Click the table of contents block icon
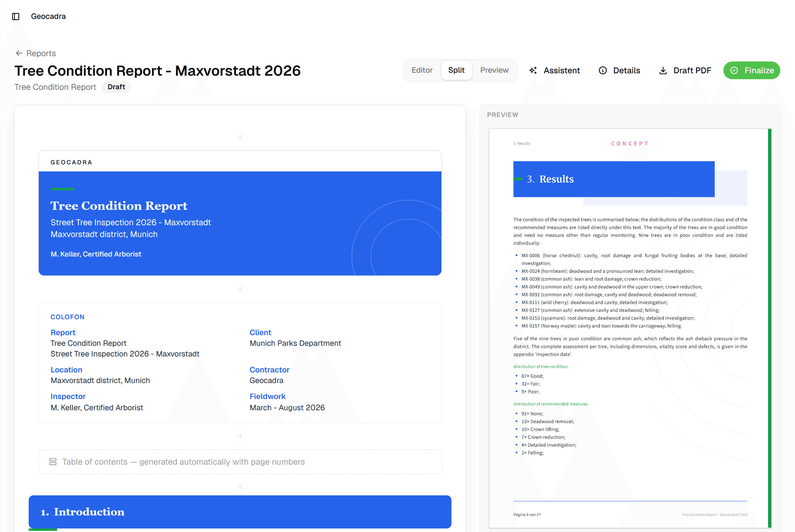Screen dimensions: 795x532 click(x=53, y=462)
